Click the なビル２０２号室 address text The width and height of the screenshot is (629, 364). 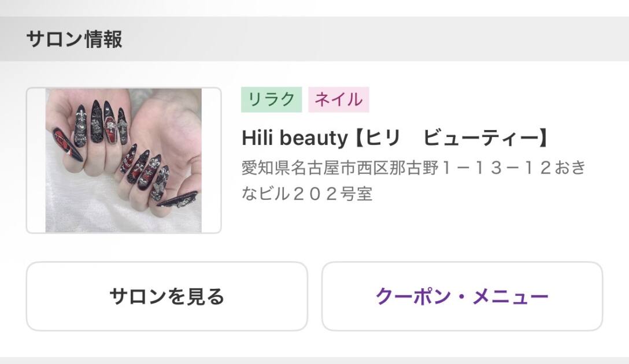coord(307,194)
